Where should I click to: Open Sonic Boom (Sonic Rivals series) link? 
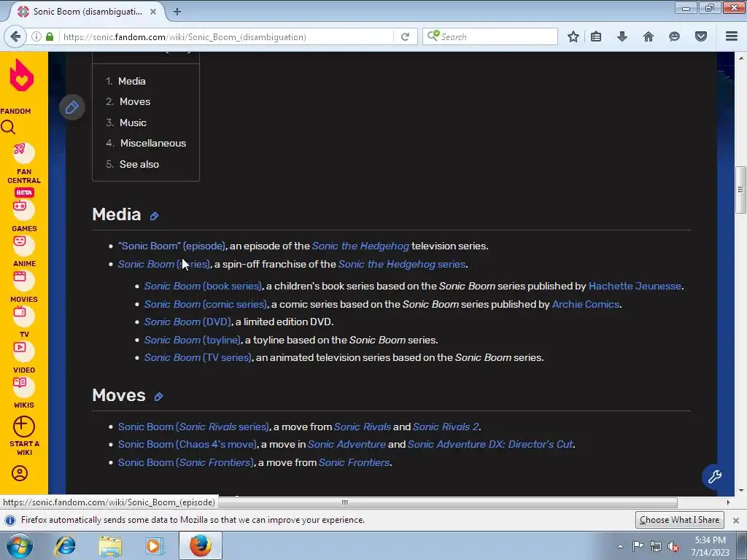193,427
